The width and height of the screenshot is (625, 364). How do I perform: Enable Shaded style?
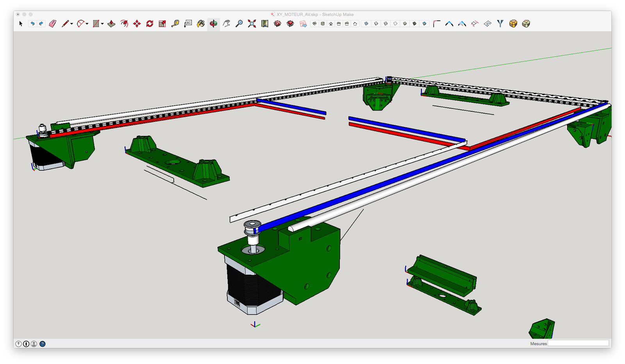(405, 24)
